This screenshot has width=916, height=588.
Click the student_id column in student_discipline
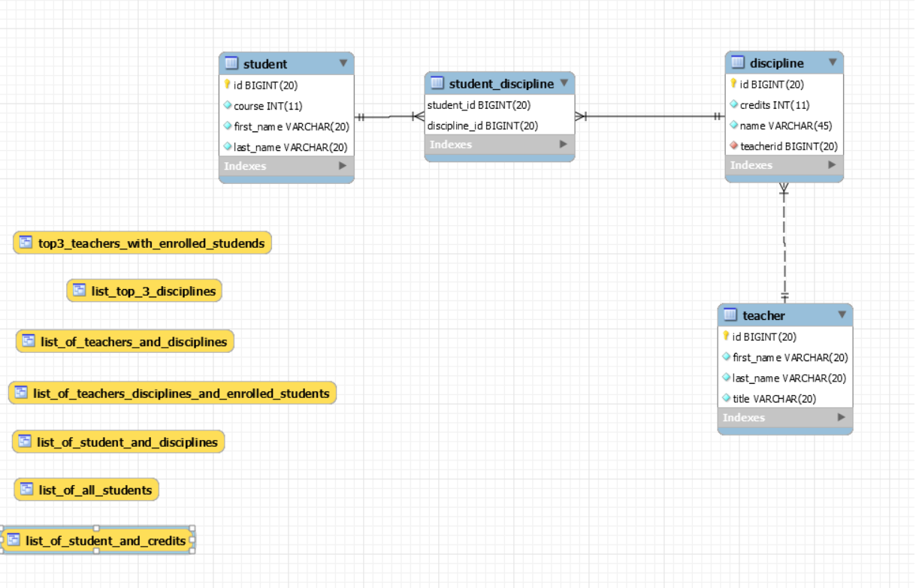tap(479, 105)
